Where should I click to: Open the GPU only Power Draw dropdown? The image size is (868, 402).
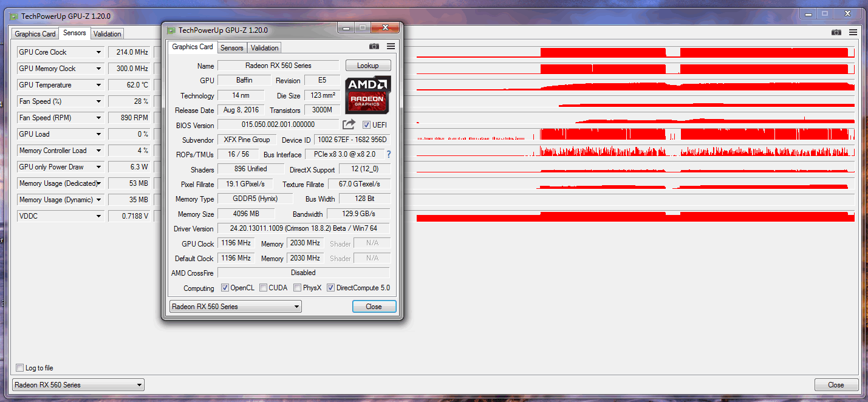point(98,167)
